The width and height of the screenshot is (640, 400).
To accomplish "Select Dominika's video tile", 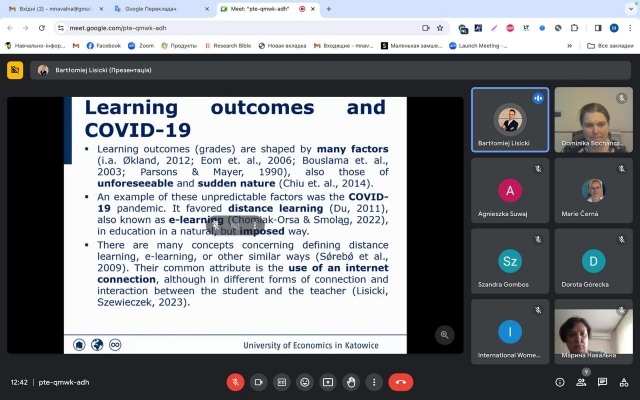I will click(x=593, y=119).
